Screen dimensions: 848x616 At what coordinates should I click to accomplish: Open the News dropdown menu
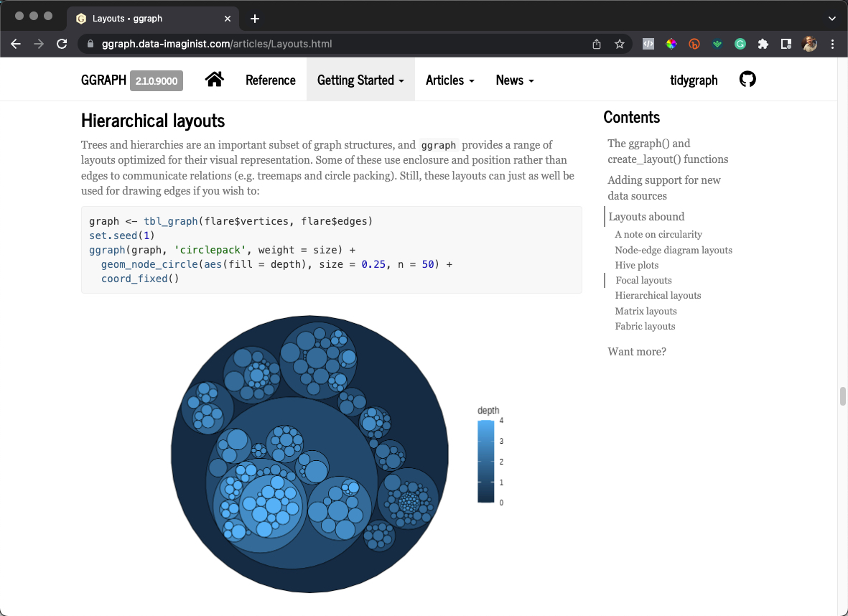515,80
